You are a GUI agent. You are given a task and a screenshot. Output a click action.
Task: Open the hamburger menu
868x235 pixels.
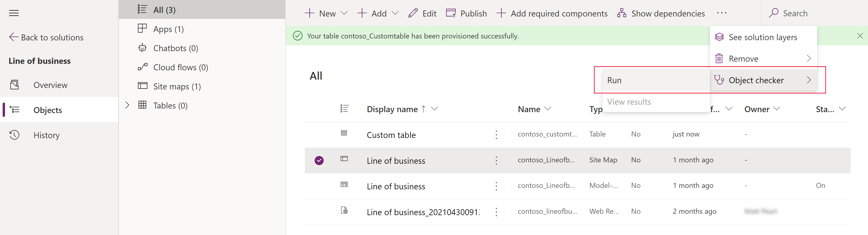(x=14, y=13)
